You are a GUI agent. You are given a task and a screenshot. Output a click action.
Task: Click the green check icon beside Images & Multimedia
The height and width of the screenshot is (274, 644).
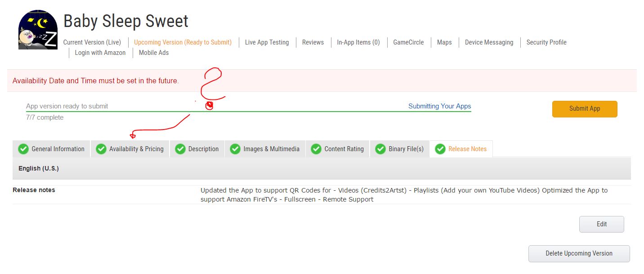pyautogui.click(x=235, y=149)
